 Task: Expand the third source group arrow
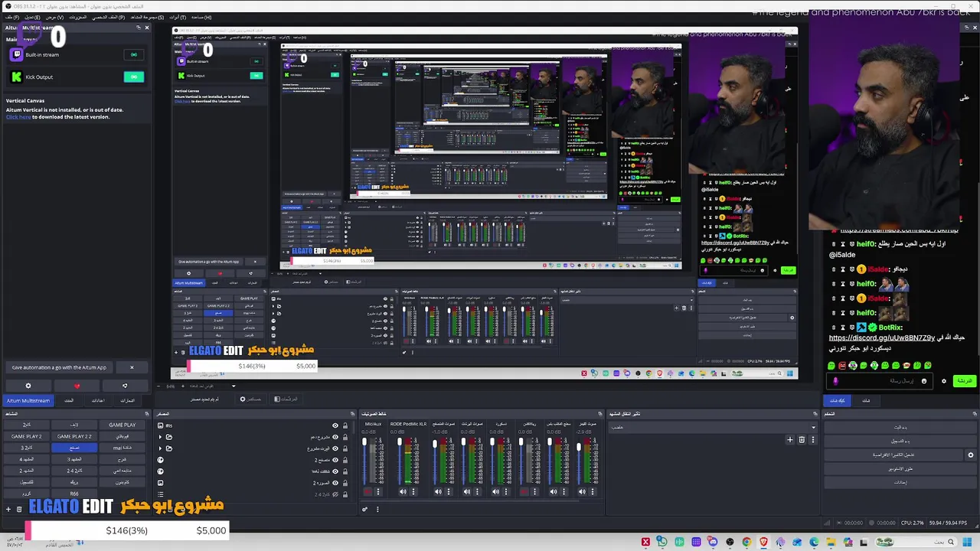coord(160,448)
